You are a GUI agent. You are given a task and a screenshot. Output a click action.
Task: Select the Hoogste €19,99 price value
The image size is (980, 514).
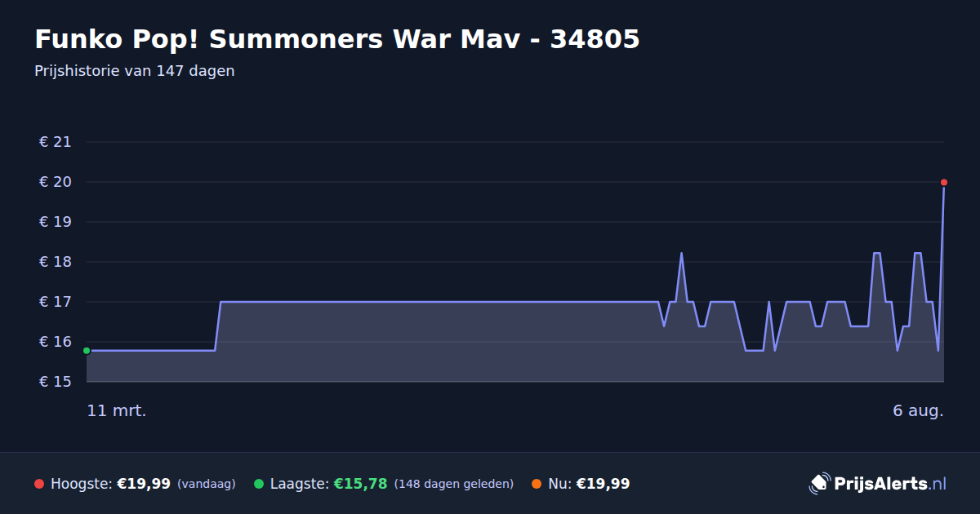pyautogui.click(x=144, y=484)
